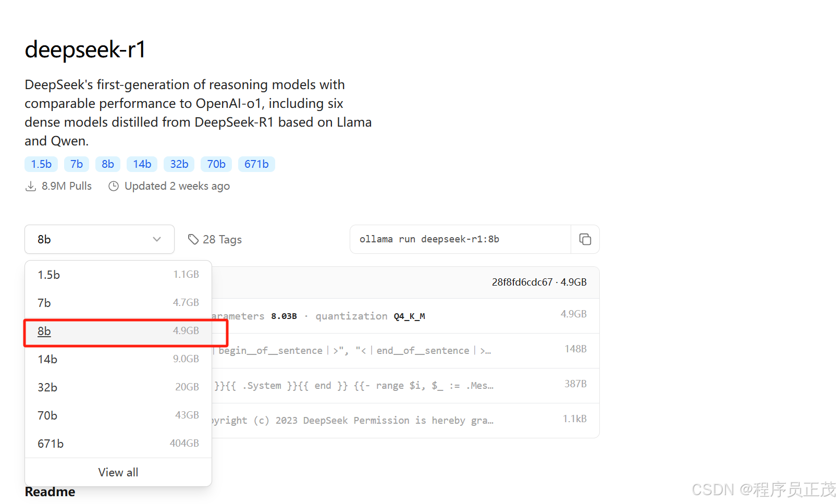838x504 pixels.
Task: Click the deepseek-r1 page title
Action: pos(85,50)
